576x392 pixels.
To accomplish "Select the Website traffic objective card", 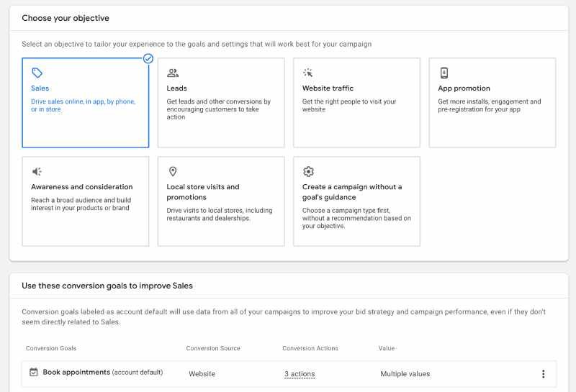I will [356, 103].
